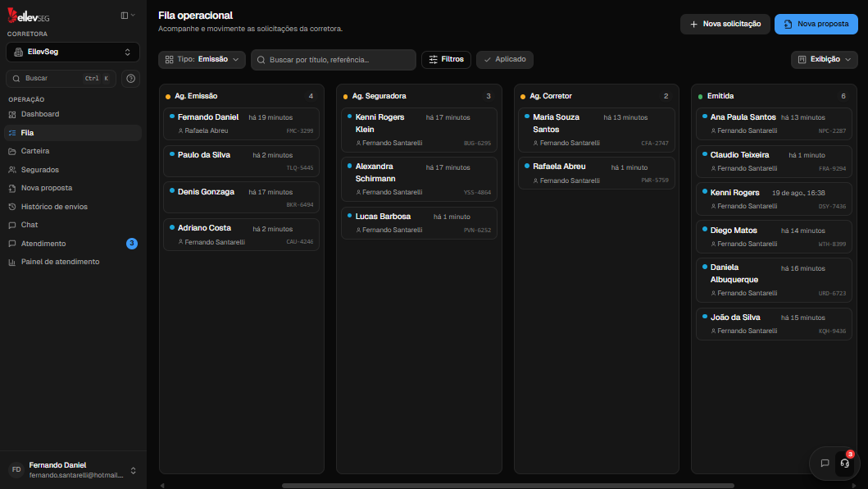Screen dimensions: 868x489
Task: Open the Exibição dropdown
Action: pos(825,59)
